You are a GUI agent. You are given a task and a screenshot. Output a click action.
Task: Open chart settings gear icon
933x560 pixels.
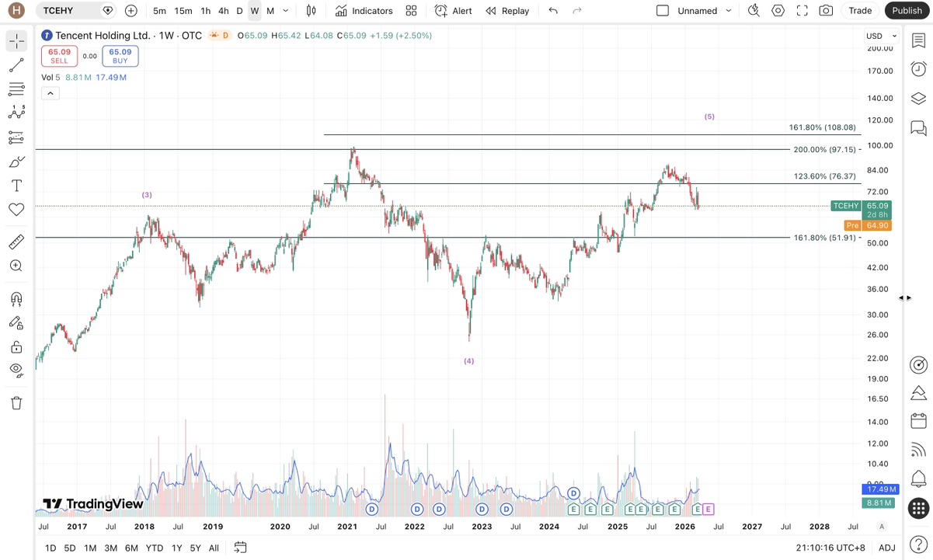point(778,11)
